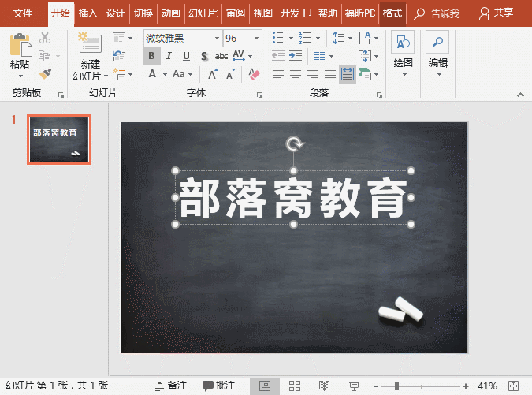The image size is (532, 395).
Task: Click the Format Painter brush icon
Action: pyautogui.click(x=45, y=74)
